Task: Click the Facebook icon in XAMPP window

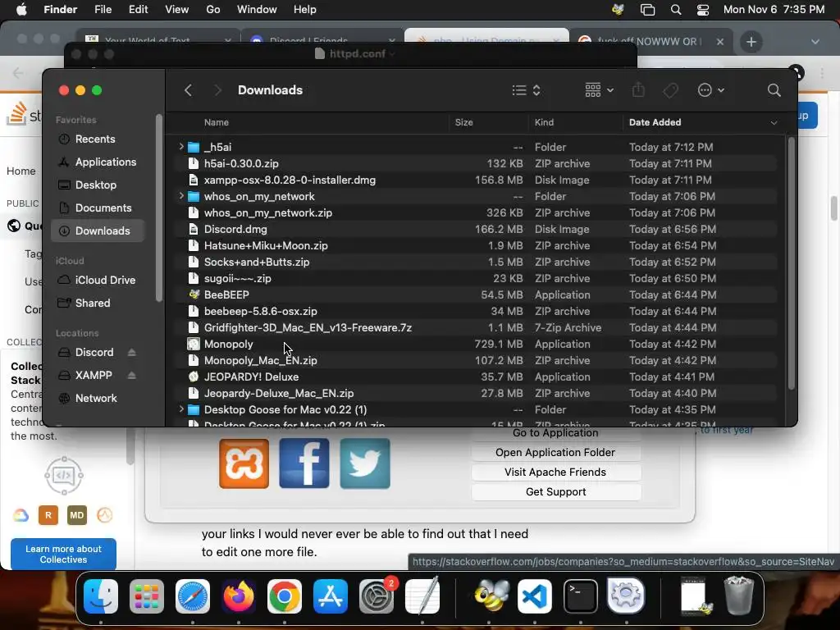Action: pos(304,464)
